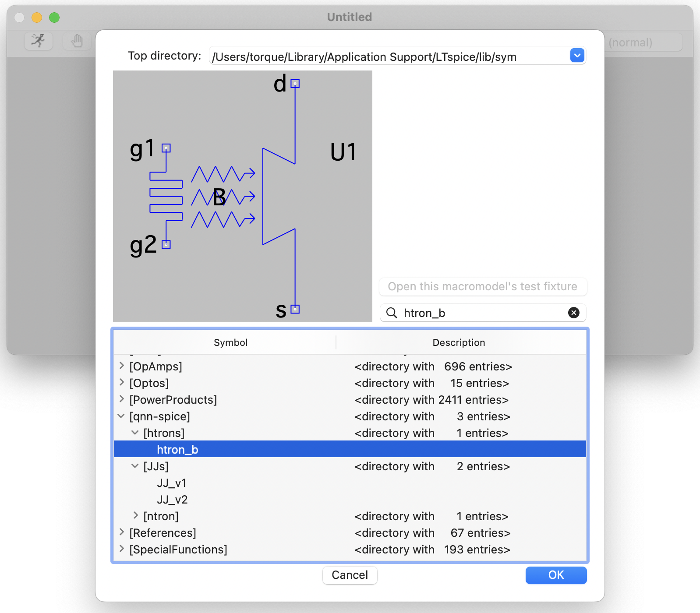Expand the [OpAmps] directory
The width and height of the screenshot is (700, 613).
(x=122, y=366)
